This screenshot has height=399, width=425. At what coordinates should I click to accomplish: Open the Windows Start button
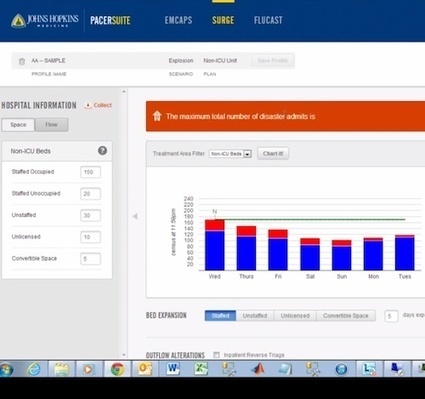pos(7,369)
